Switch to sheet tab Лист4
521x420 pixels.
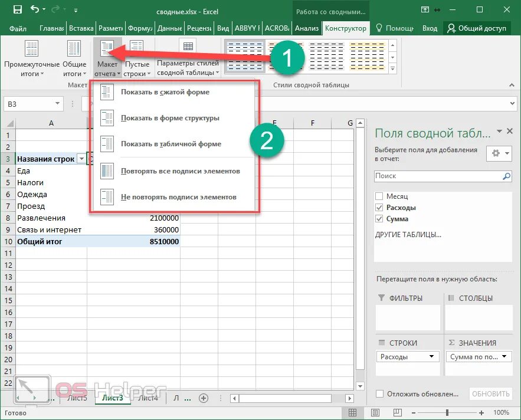148,398
